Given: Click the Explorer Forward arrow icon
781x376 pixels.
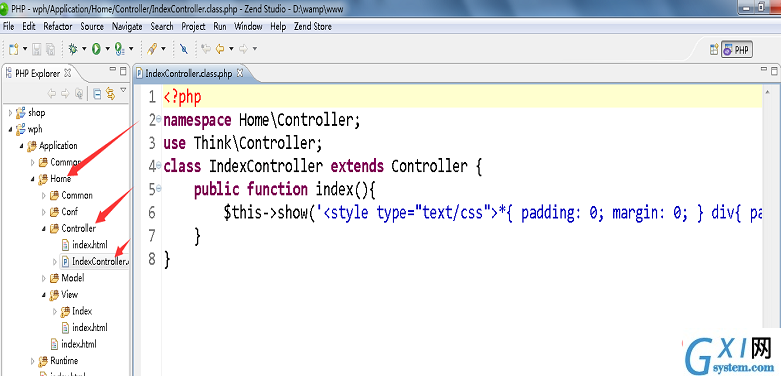Looking at the screenshot, I should click(x=65, y=93).
